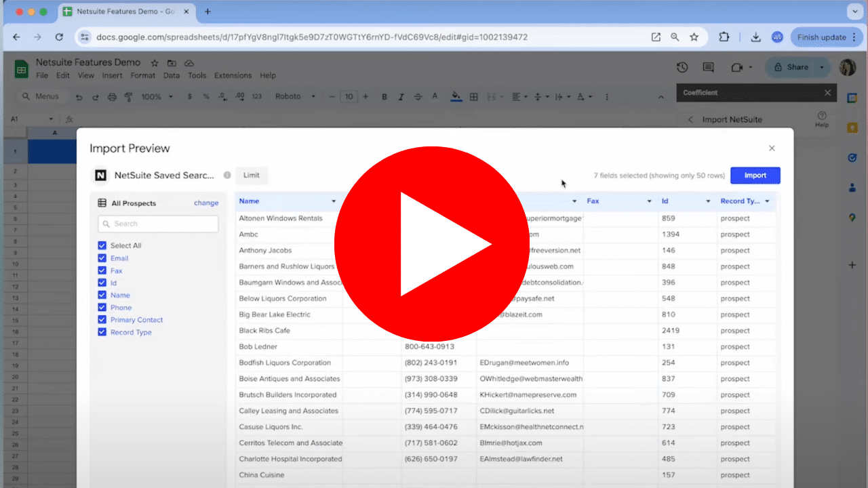Open the comments icon in header
Screen dimensions: 868x488
(x=709, y=67)
